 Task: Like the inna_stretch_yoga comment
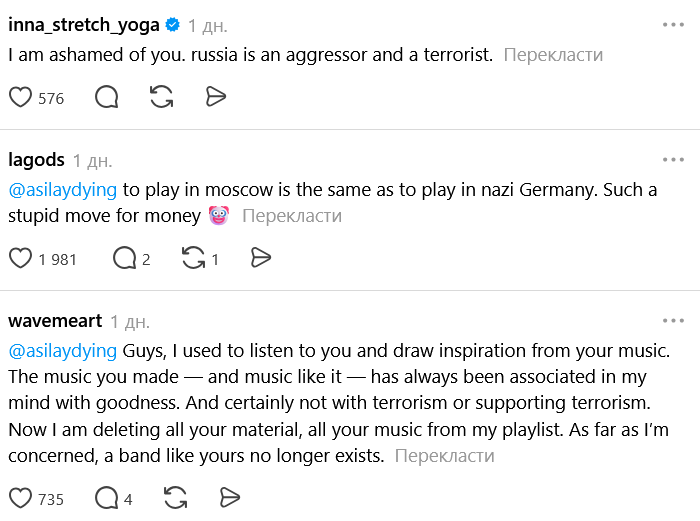[x=21, y=97]
